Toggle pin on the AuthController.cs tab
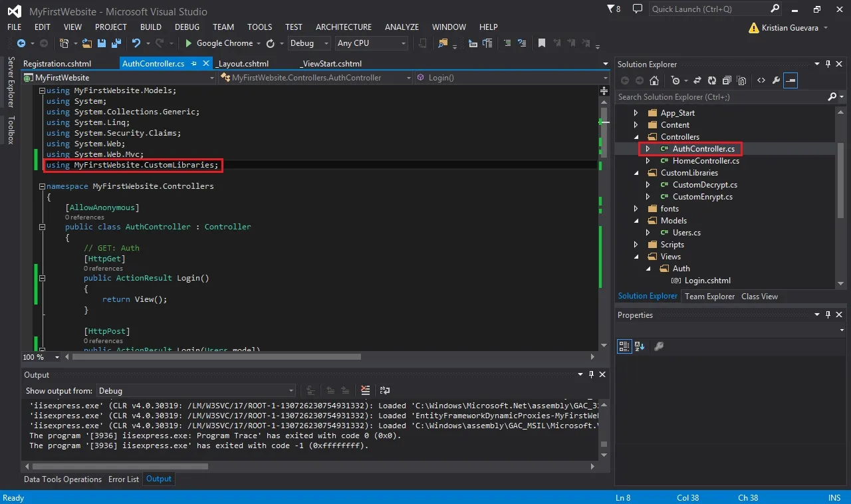This screenshot has height=504, width=851. (x=194, y=64)
